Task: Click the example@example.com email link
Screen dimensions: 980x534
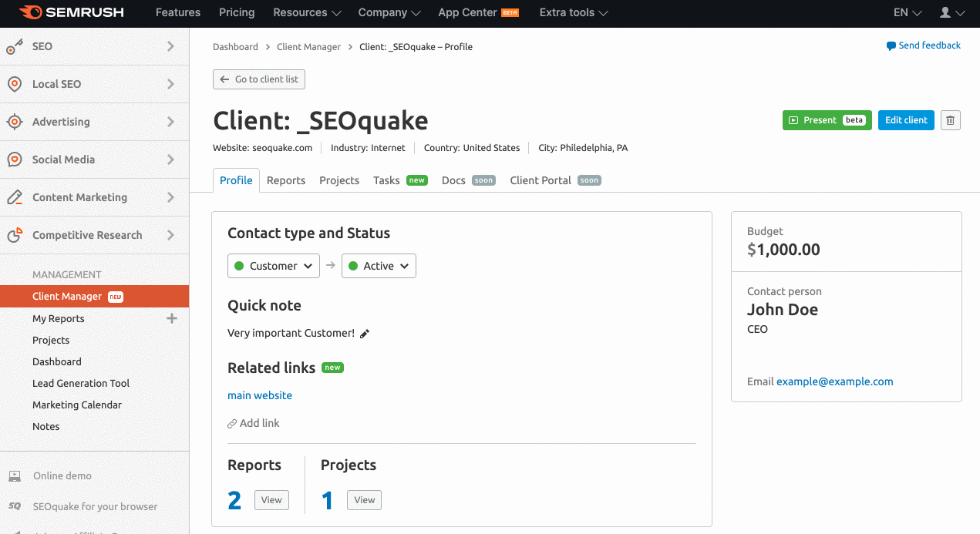Action: 835,381
